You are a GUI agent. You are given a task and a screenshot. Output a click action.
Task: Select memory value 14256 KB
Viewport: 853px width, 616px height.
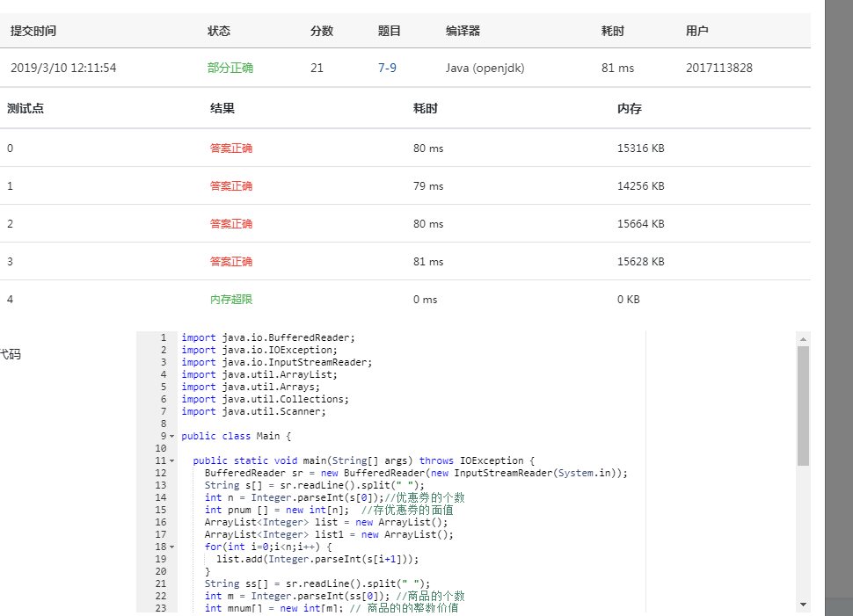pyautogui.click(x=640, y=186)
